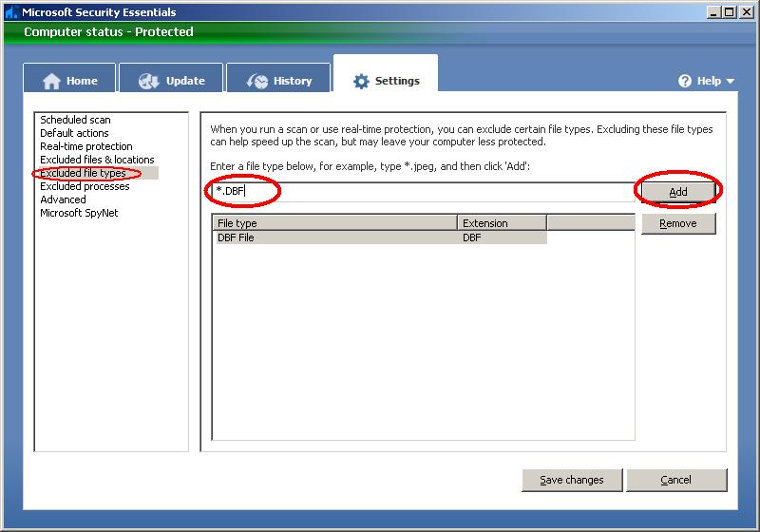
Task: Click the History tab clock icon
Action: pos(256,81)
